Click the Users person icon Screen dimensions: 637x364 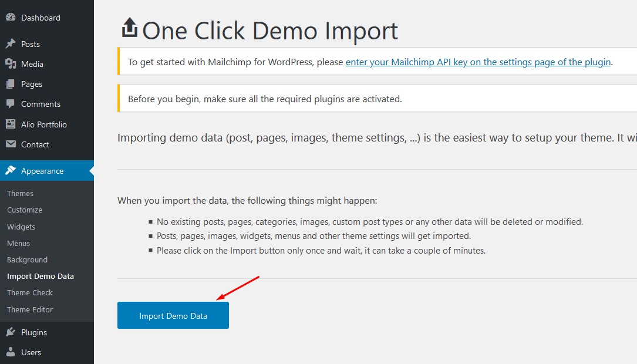pyautogui.click(x=11, y=352)
